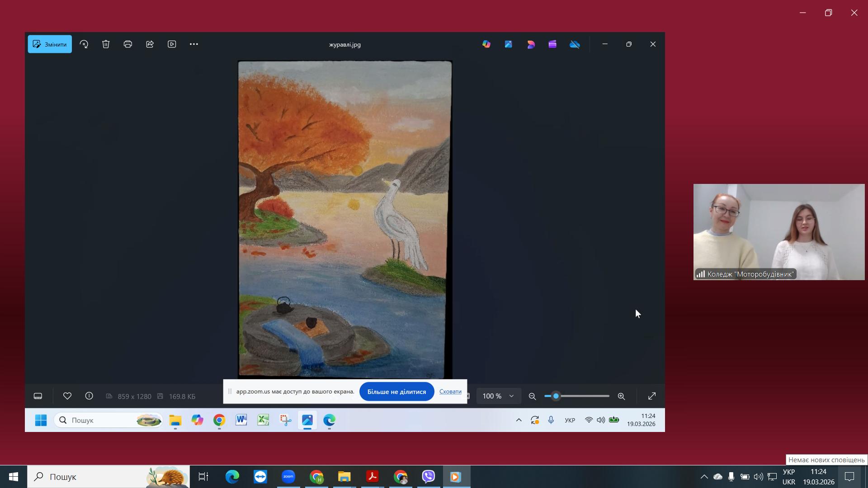Click the Сховати link
Viewport: 868px width, 488px height.
[x=450, y=392]
